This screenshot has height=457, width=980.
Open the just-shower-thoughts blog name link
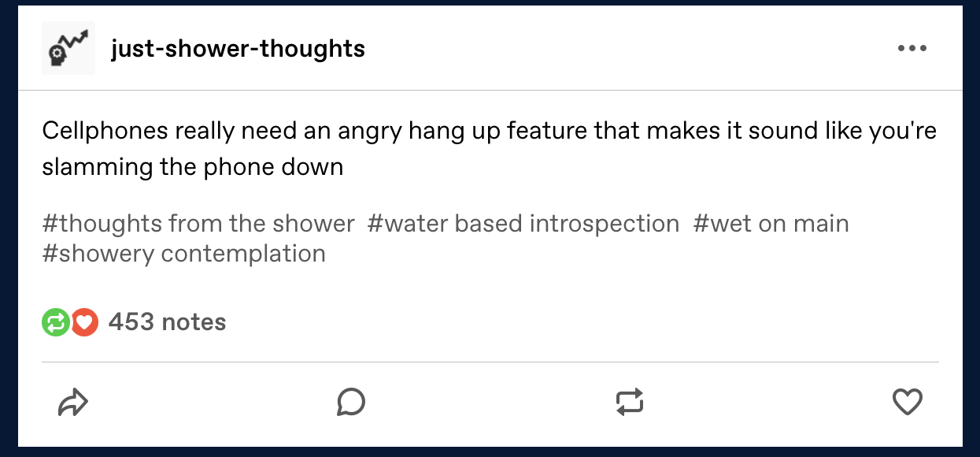238,49
